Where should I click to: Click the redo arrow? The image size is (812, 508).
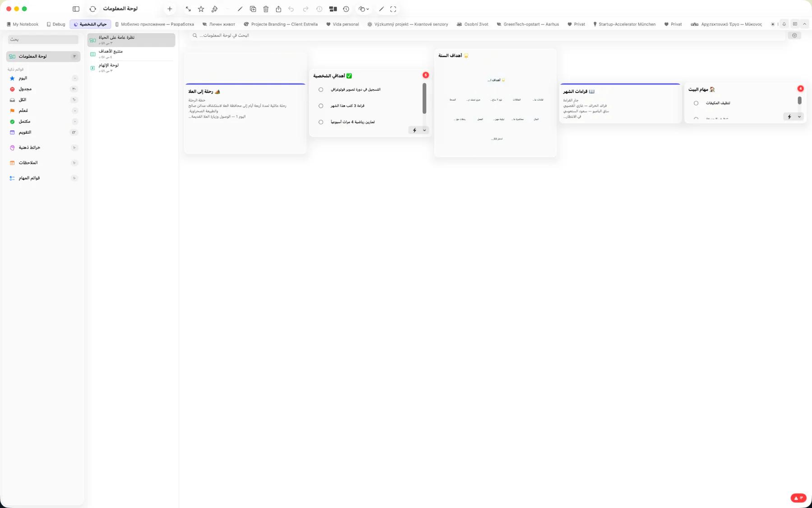pyautogui.click(x=305, y=9)
